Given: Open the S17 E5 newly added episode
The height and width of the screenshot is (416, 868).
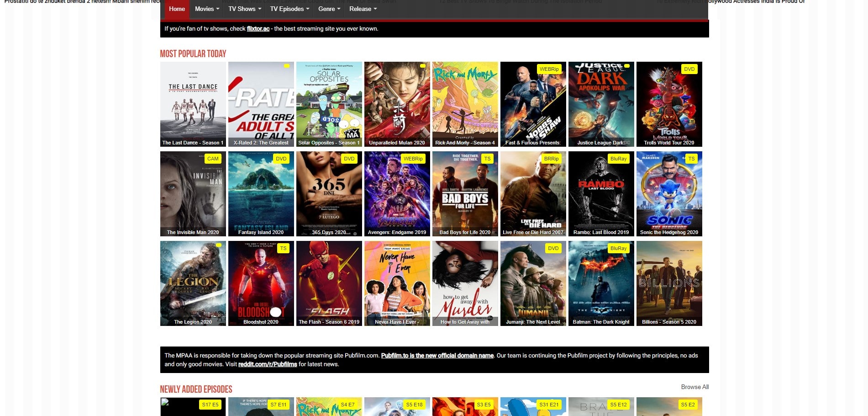Looking at the screenshot, I should (193, 406).
